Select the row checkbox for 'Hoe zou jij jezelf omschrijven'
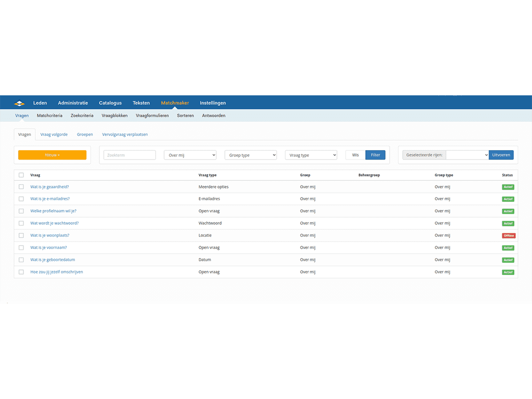This screenshot has width=532, height=399. tap(21, 272)
